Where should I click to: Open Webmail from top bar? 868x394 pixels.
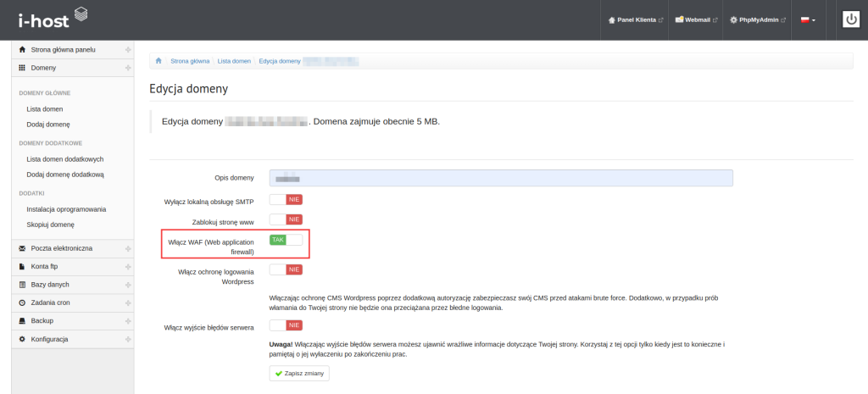696,19
